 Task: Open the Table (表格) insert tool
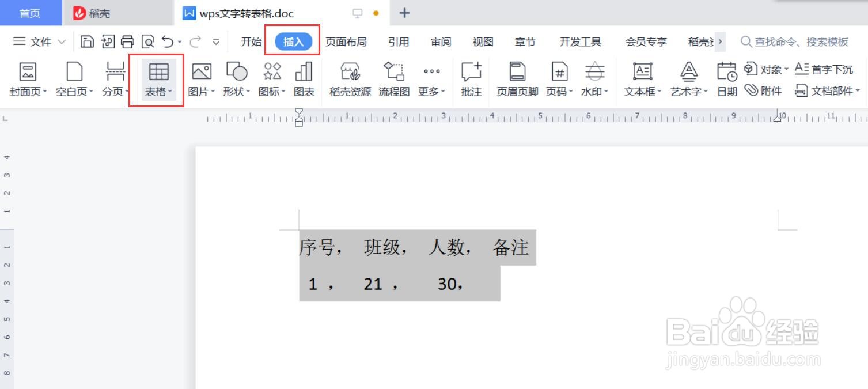[x=158, y=79]
